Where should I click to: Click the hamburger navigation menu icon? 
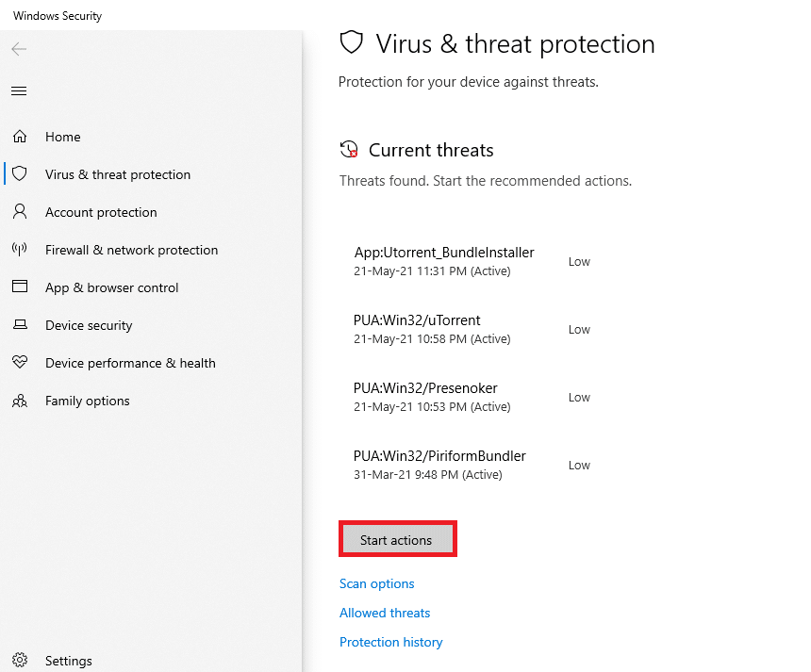pos(19,90)
